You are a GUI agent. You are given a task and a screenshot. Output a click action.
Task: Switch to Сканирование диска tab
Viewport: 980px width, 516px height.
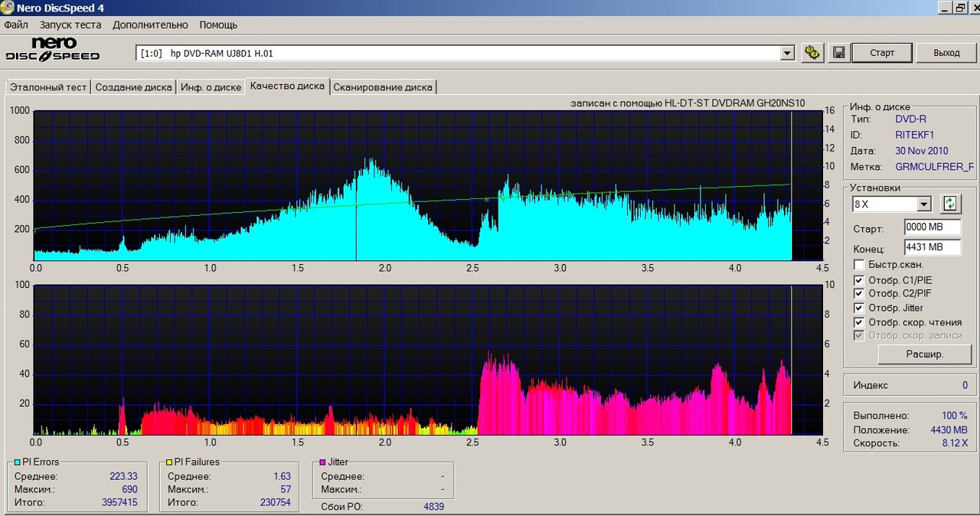click(x=383, y=87)
